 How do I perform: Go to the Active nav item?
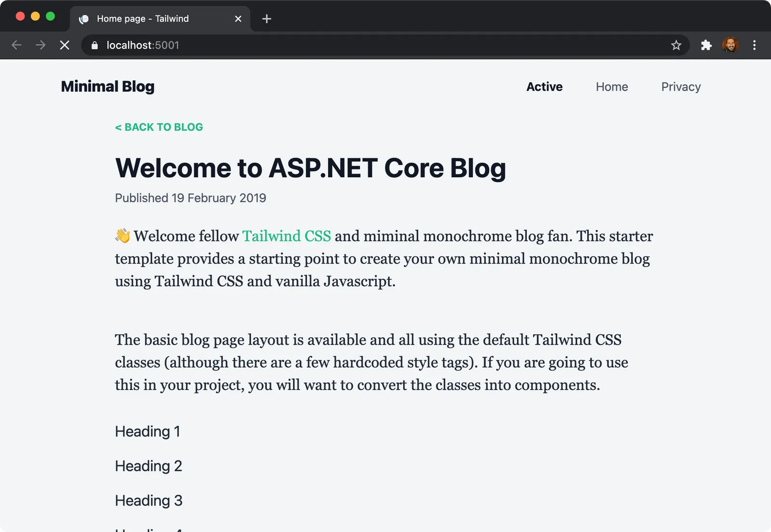click(545, 87)
